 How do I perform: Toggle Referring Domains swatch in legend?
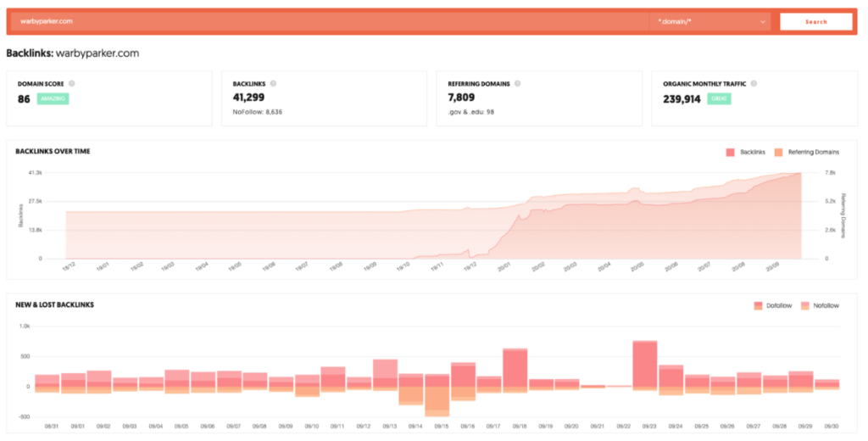click(x=778, y=153)
